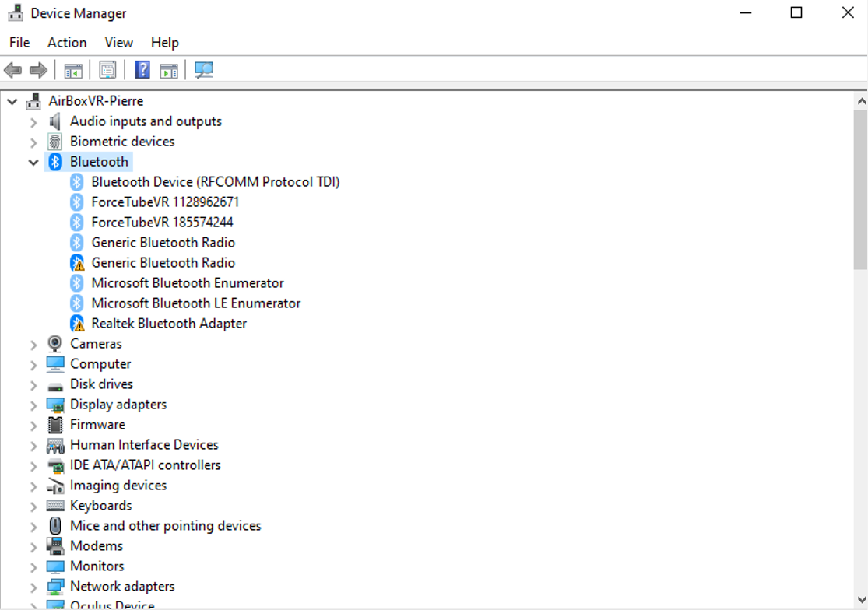Click the Network adapters icon
868x610 pixels.
point(54,586)
